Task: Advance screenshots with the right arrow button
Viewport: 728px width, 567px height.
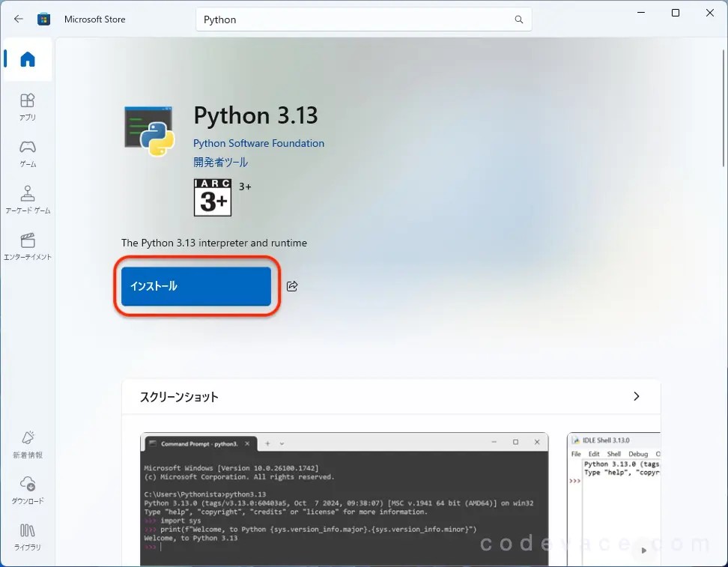Action: [x=643, y=551]
